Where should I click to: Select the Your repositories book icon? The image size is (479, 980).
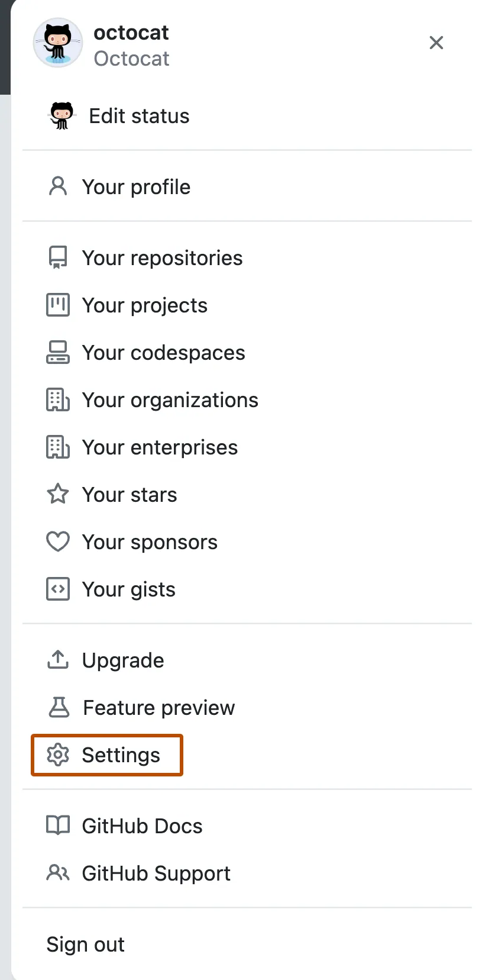[57, 257]
